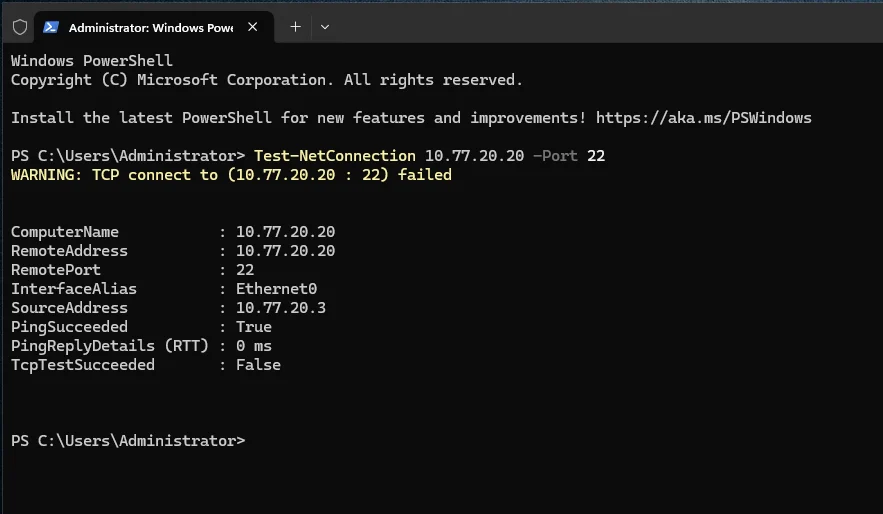This screenshot has height=514, width=883.
Task: Click the InterfaceAlias label
Action: pos(74,289)
